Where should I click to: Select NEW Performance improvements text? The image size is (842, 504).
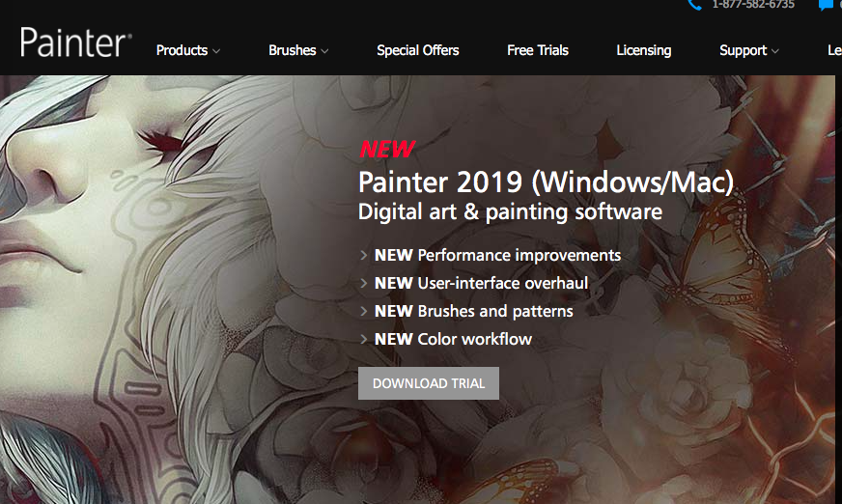[x=498, y=255]
